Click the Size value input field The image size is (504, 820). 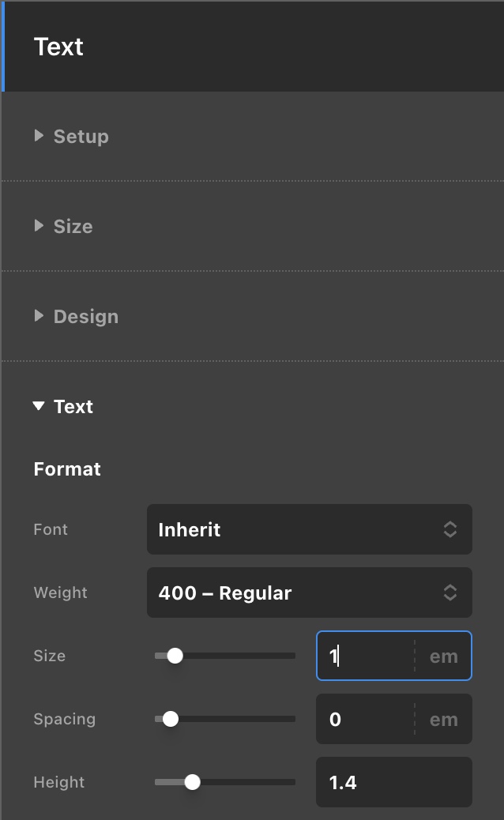tap(365, 656)
